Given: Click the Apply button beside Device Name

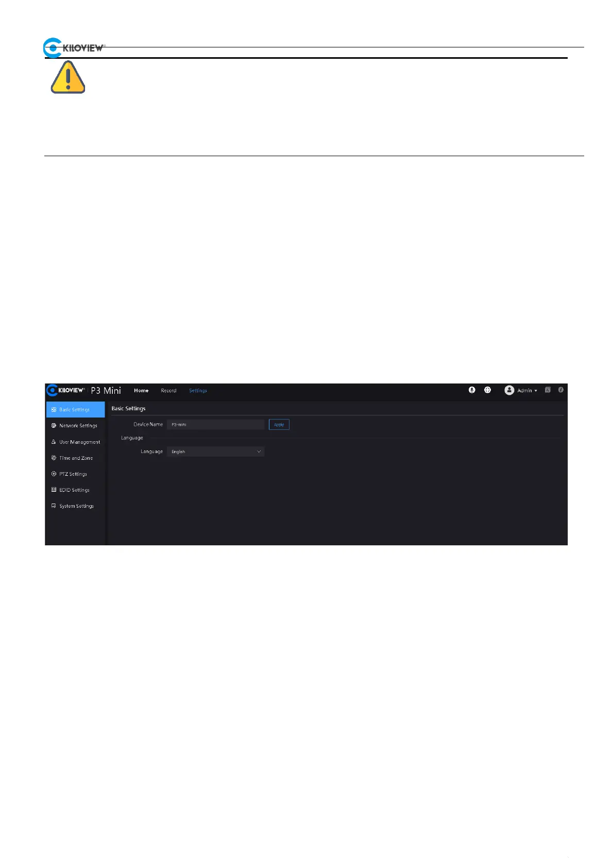Looking at the screenshot, I should [x=279, y=425].
